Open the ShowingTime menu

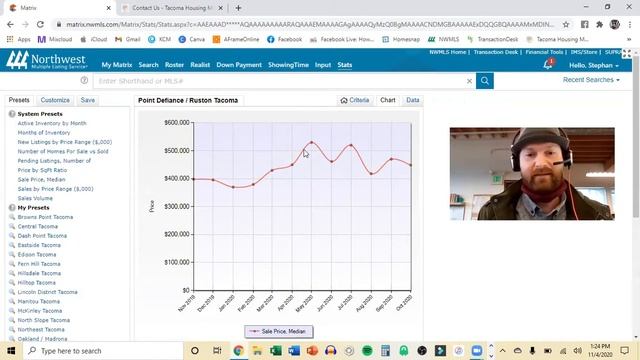coord(288,65)
